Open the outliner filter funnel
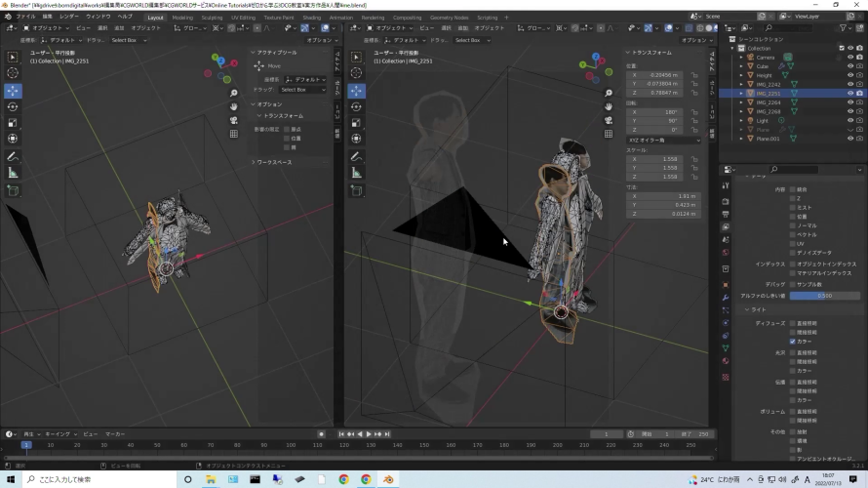The image size is (868, 488). [843, 27]
